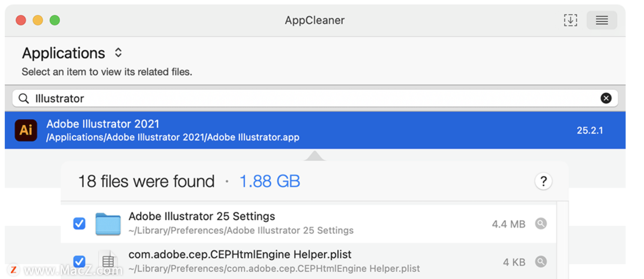
Task: Click the Adobe Illustrator 25 Settings folder icon
Action: point(108,224)
